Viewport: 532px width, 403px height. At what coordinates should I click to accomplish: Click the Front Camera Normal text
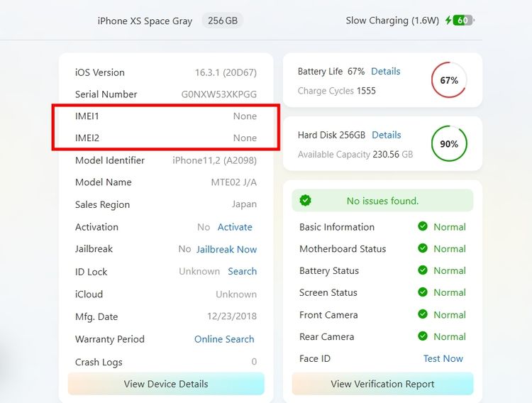coord(450,315)
